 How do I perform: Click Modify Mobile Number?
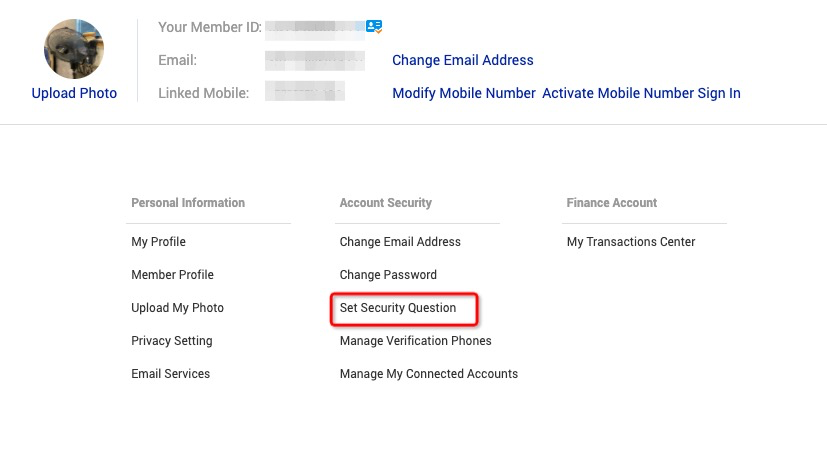click(x=464, y=93)
